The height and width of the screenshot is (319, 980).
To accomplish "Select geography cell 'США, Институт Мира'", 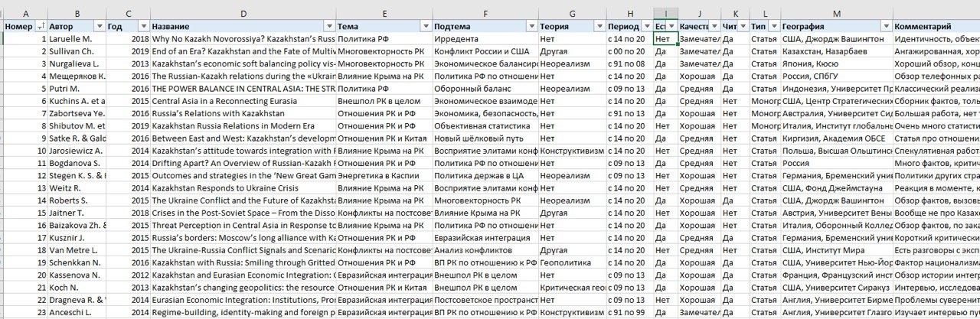I will tap(837, 250).
